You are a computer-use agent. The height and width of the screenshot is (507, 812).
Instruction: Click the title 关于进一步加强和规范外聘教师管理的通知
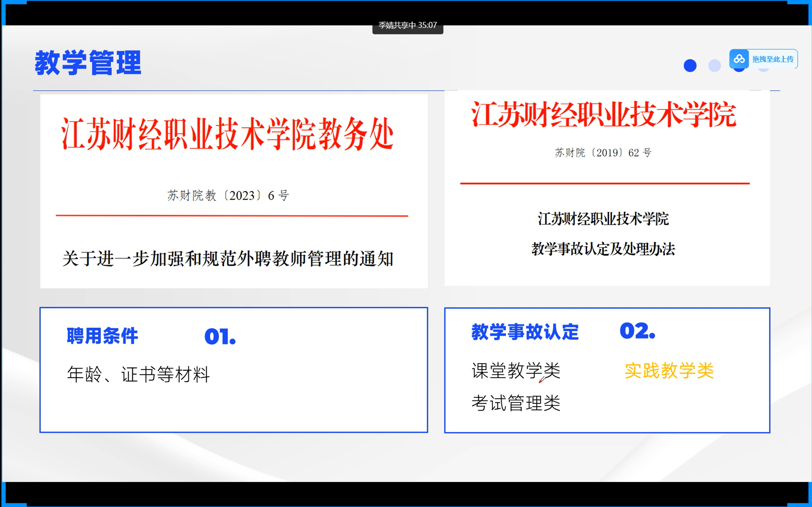[228, 259]
